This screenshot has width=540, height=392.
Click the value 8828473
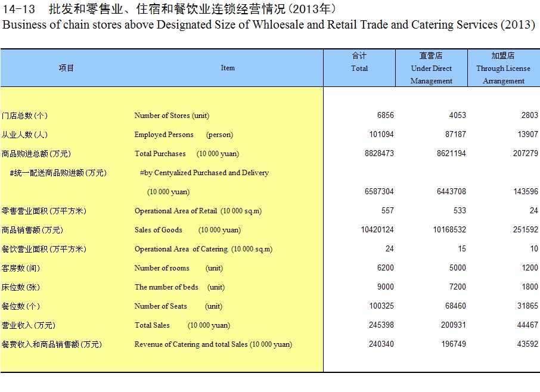(379, 154)
